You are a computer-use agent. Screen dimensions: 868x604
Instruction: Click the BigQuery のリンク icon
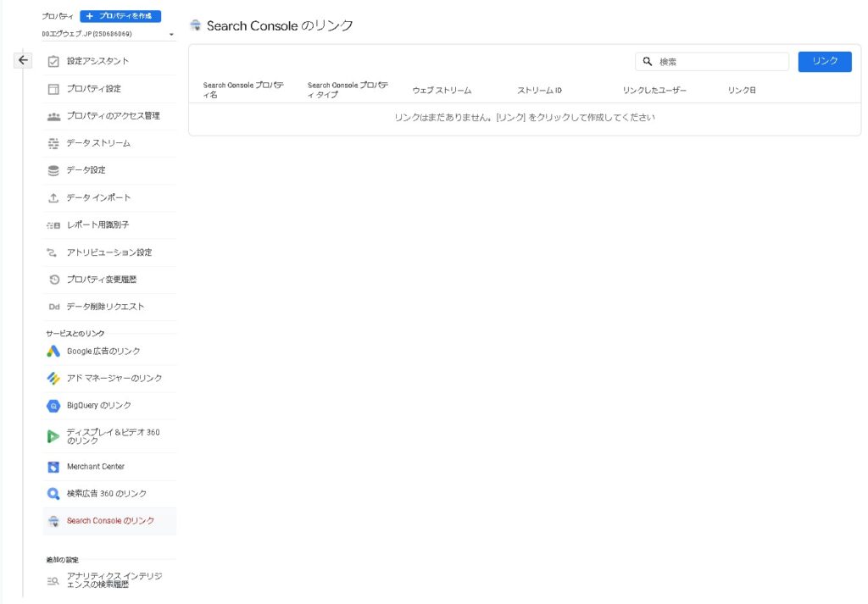tap(53, 406)
